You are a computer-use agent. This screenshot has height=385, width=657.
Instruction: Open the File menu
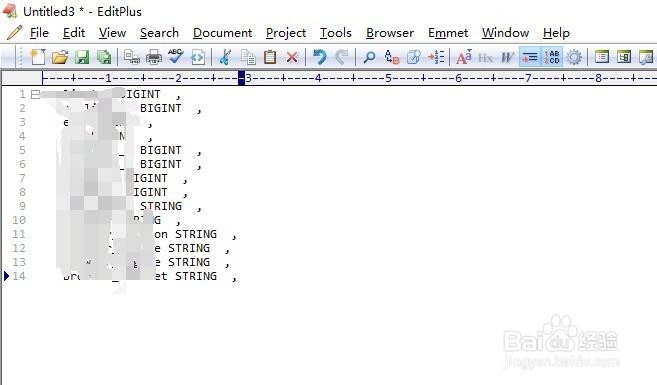click(x=39, y=33)
